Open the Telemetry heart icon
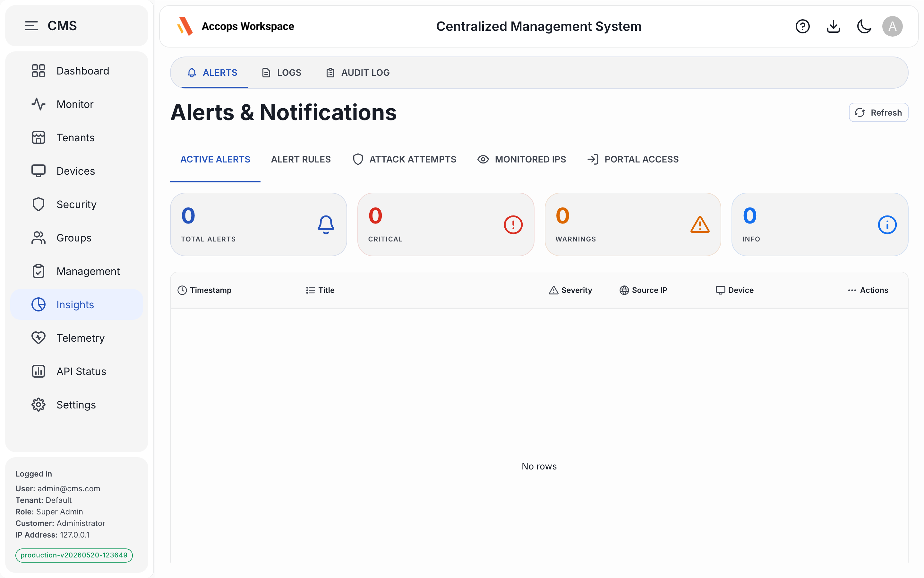Image resolution: width=924 pixels, height=578 pixels. 38,338
